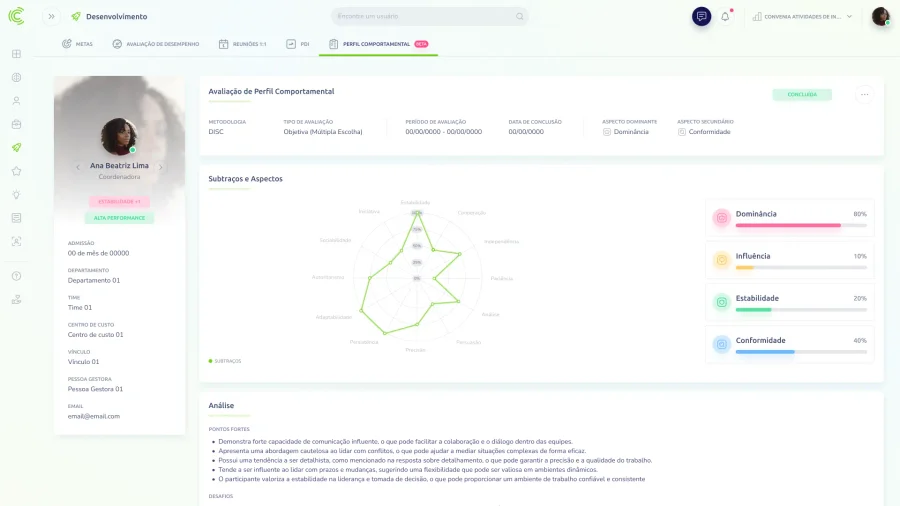900x506 pixels.
Task: Open the help question mark icon
Action: click(x=17, y=276)
